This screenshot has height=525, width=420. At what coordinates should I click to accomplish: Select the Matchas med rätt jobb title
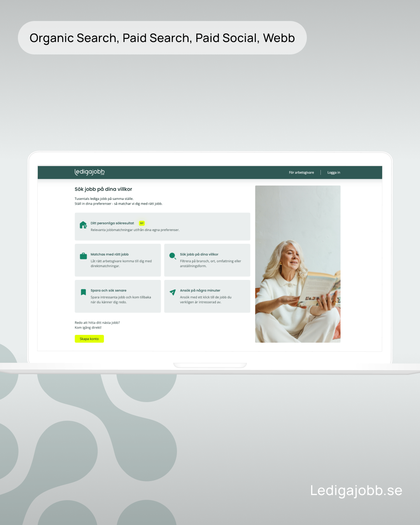[109, 254]
